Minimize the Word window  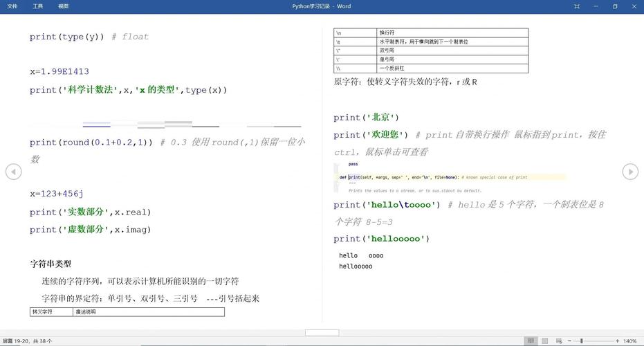(596, 6)
